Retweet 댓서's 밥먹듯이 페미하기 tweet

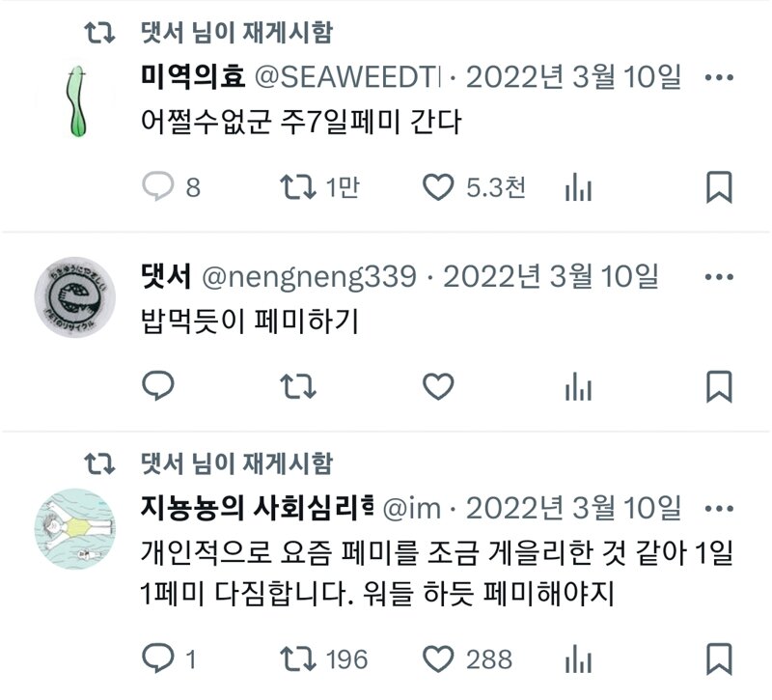298,386
